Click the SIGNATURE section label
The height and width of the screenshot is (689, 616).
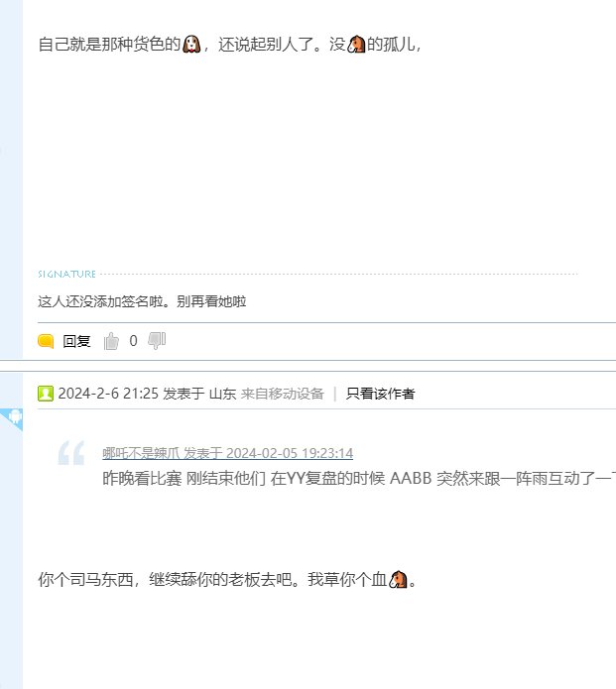[66, 275]
